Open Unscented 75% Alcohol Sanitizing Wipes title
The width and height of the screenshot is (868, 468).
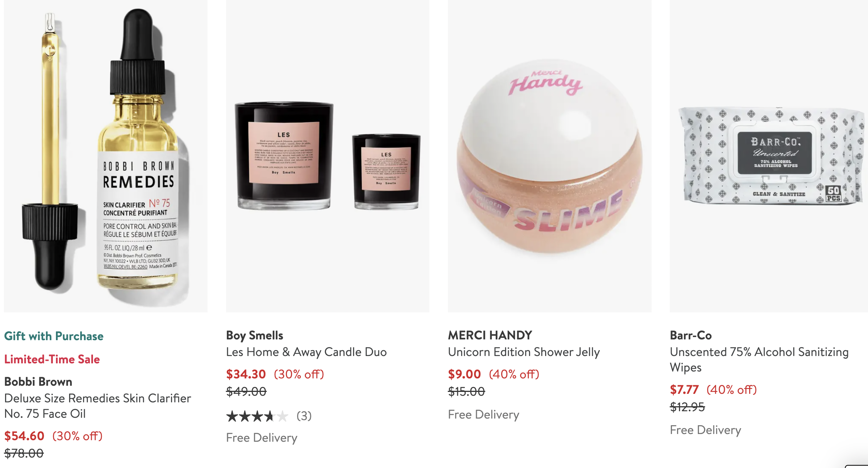(x=759, y=359)
